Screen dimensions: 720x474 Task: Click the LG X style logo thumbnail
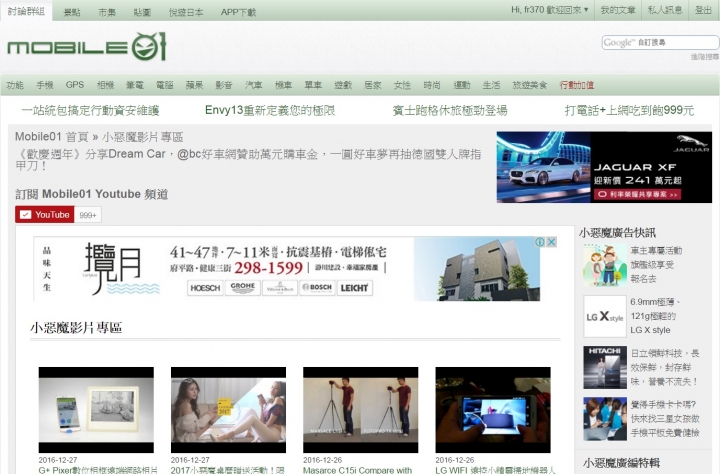click(605, 316)
